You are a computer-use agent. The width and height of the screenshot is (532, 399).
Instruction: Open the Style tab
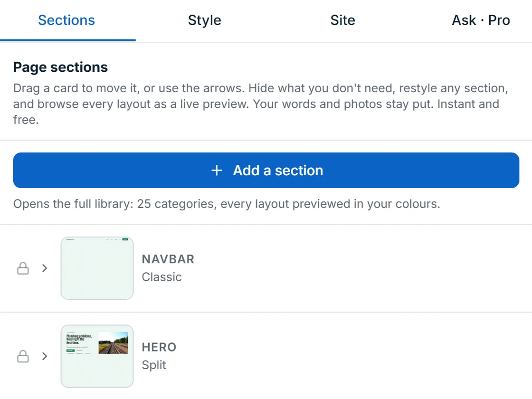coord(205,20)
